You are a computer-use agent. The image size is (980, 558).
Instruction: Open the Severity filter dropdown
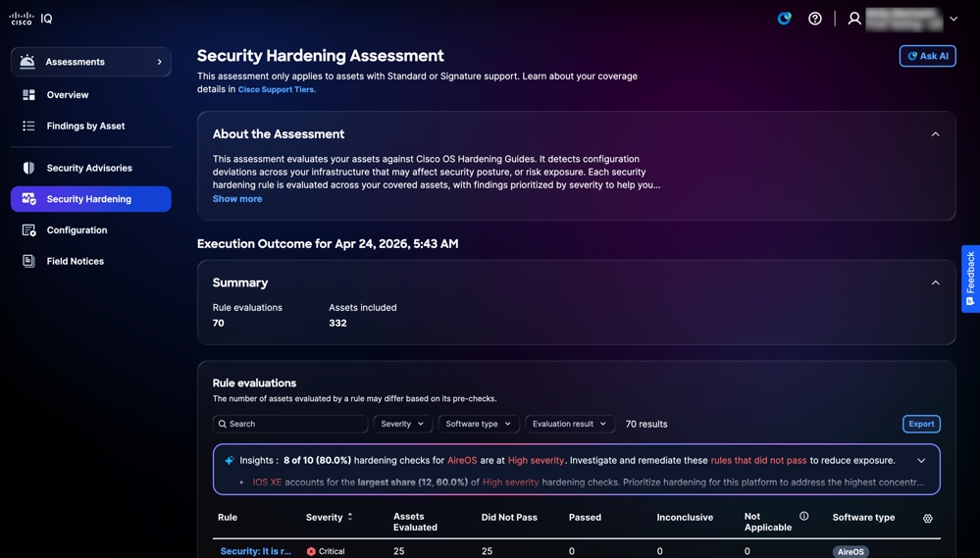click(x=402, y=424)
